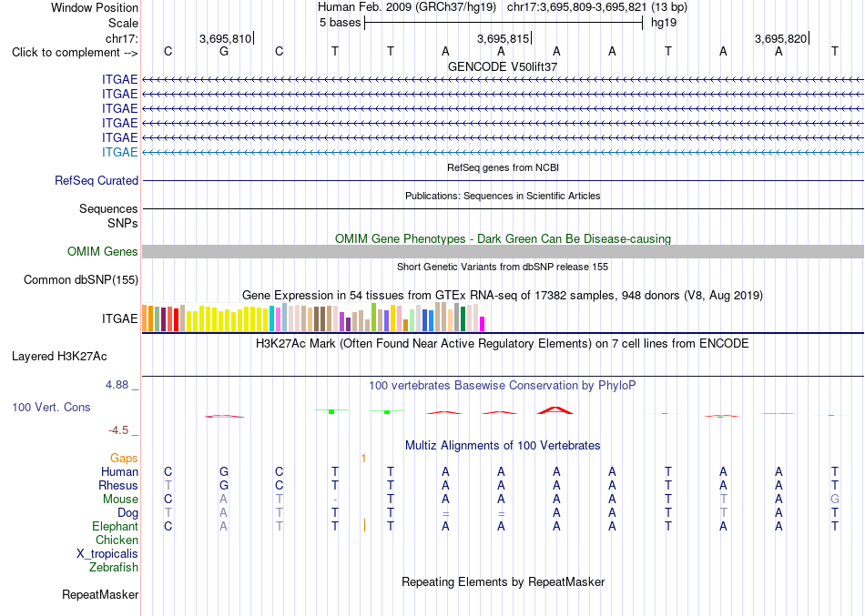
Task: Click the 3,695,820 coordinate label
Action: pyautogui.click(x=780, y=38)
